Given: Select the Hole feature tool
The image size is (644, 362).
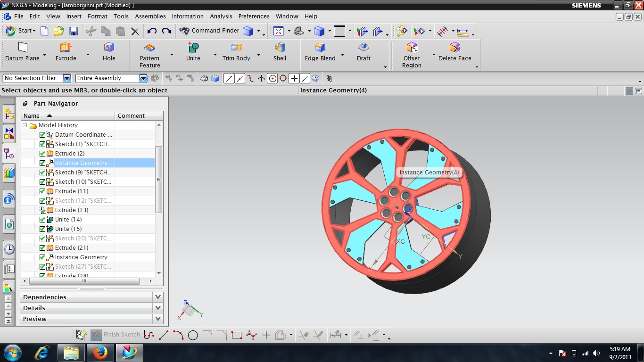Looking at the screenshot, I should click(x=109, y=48).
